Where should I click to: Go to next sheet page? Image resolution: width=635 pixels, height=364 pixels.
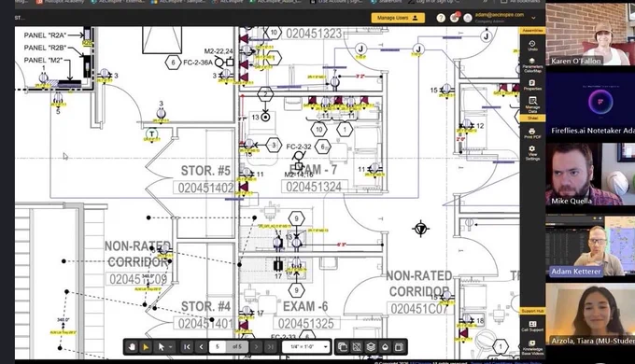256,347
